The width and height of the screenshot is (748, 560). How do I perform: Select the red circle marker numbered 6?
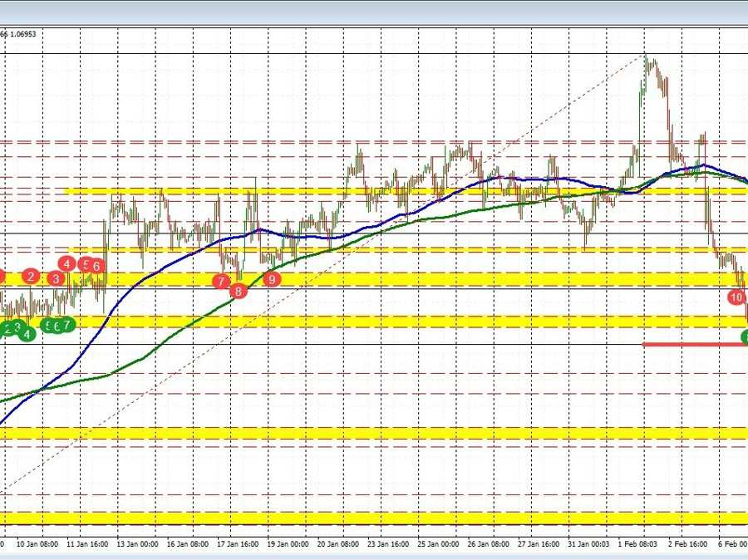(x=97, y=266)
